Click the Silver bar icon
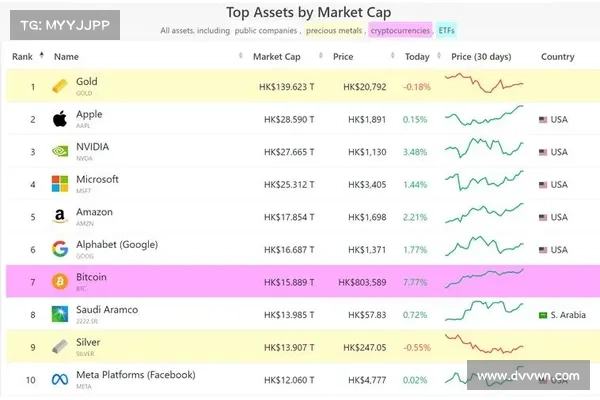Viewport: 600px width, 400px height. (x=59, y=347)
